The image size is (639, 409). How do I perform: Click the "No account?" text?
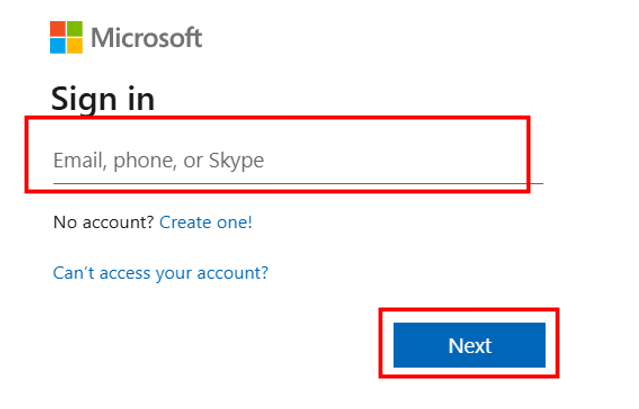tap(103, 222)
